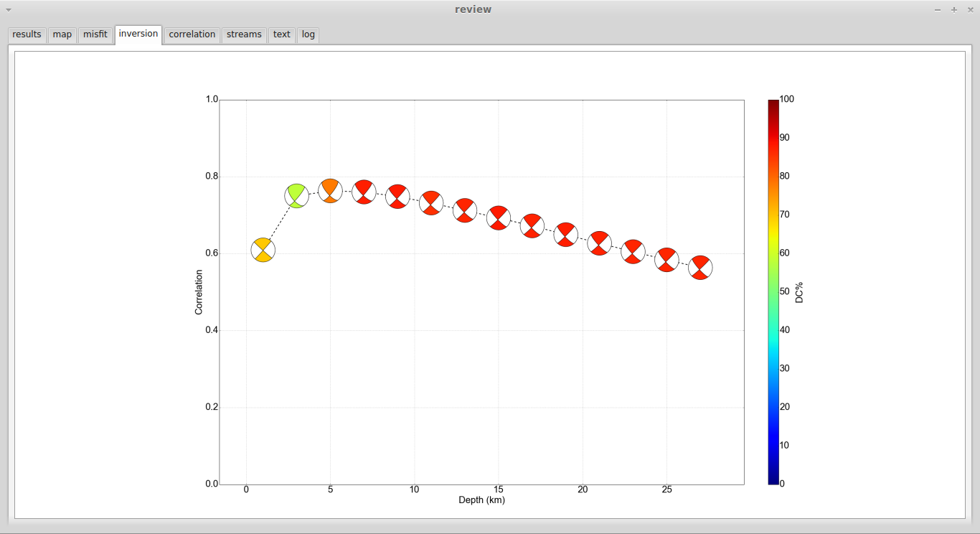The height and width of the screenshot is (534, 980).
Task: Click the "DC%" colorbar label
Action: (x=799, y=292)
